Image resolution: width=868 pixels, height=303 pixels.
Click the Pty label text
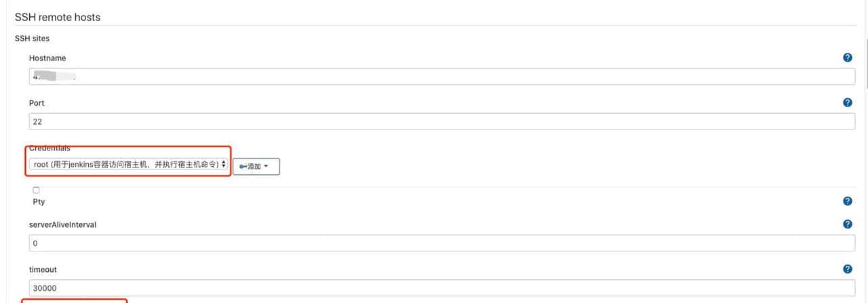tap(39, 202)
